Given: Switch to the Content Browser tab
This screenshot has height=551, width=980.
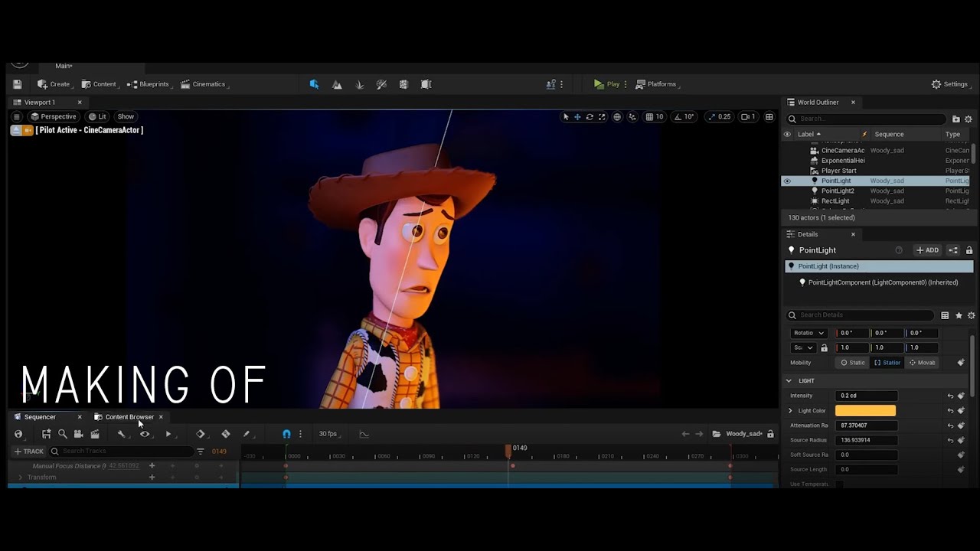Looking at the screenshot, I should 129,417.
